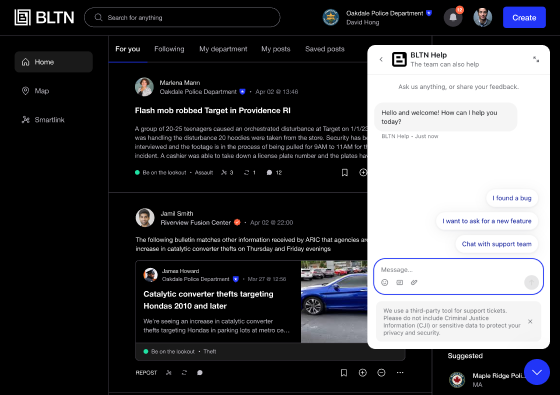Open the GIF picker in chat

tap(400, 282)
